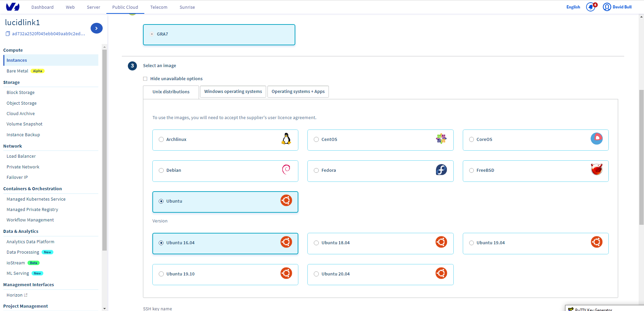This screenshot has width=644, height=311.
Task: Open the Dashboard menu
Action: (42, 7)
